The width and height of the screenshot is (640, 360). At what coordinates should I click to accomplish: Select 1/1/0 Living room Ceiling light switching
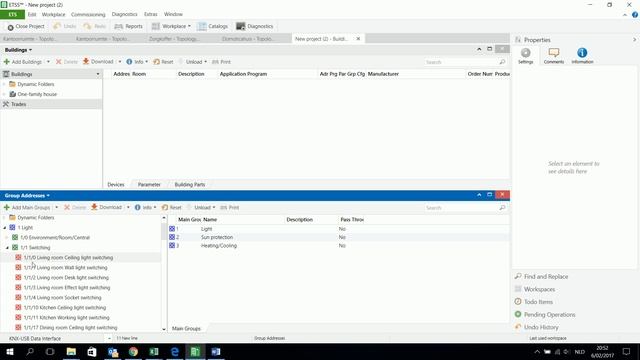tap(68, 258)
